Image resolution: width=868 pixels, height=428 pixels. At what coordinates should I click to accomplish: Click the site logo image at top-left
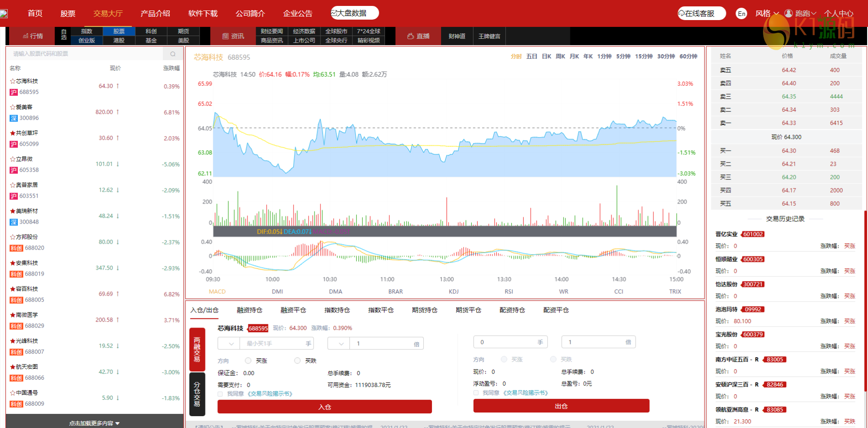(x=4, y=14)
